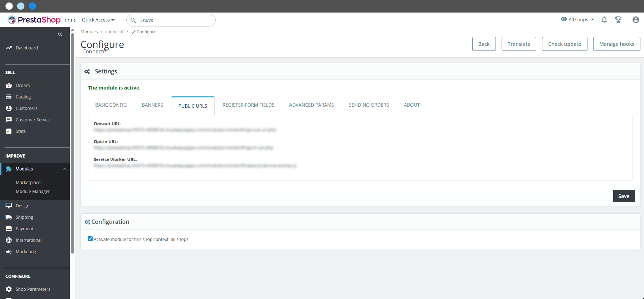The width and height of the screenshot is (644, 299).
Task: Click the Modules puzzle icon
Action: coord(9,169)
